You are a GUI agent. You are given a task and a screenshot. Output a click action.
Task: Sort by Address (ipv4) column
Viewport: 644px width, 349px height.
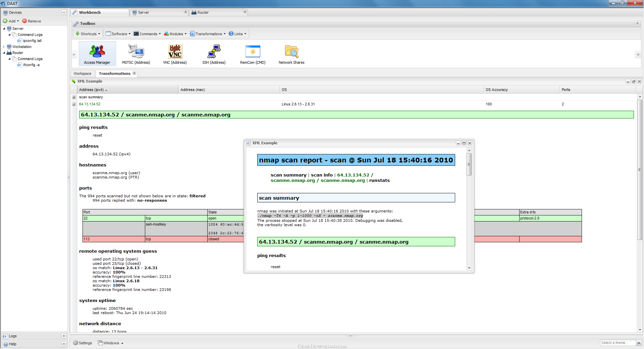click(x=128, y=90)
